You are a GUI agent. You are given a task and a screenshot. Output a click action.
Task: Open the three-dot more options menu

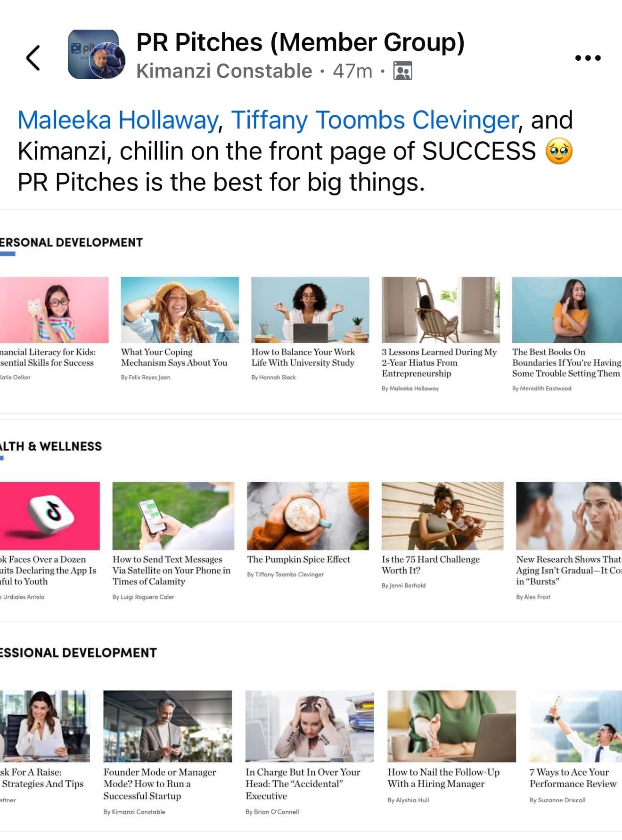588,58
